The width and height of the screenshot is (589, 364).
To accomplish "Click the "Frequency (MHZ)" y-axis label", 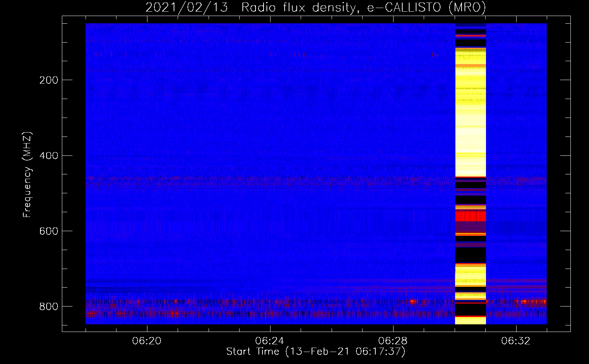I will coord(27,175).
